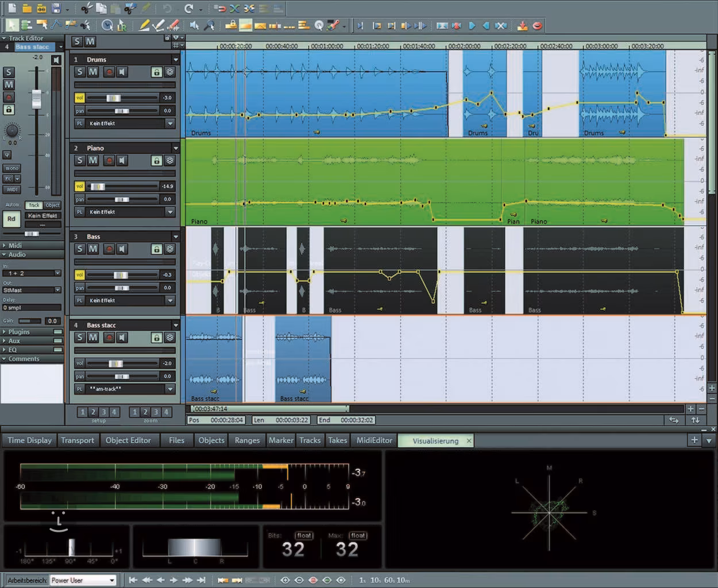Click the Object automation button

[x=52, y=205]
